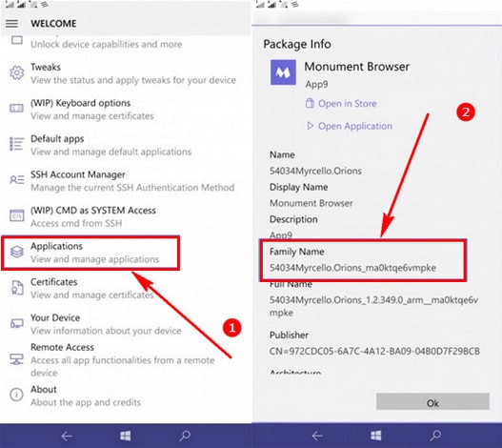Click 'Unlock device capabilities and more' text
Image resolution: width=502 pixels, height=448 pixels.
[107, 44]
